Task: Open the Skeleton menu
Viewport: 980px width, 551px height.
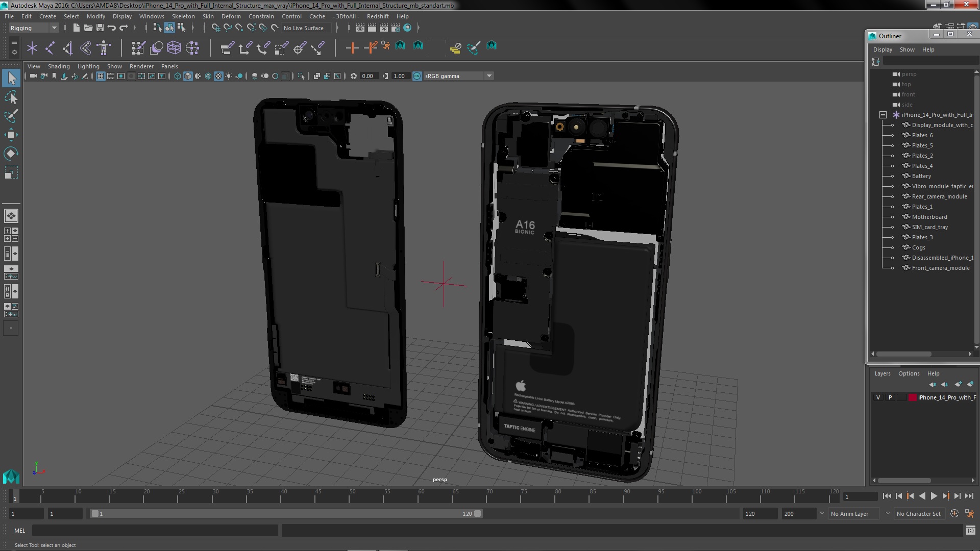Action: point(183,16)
